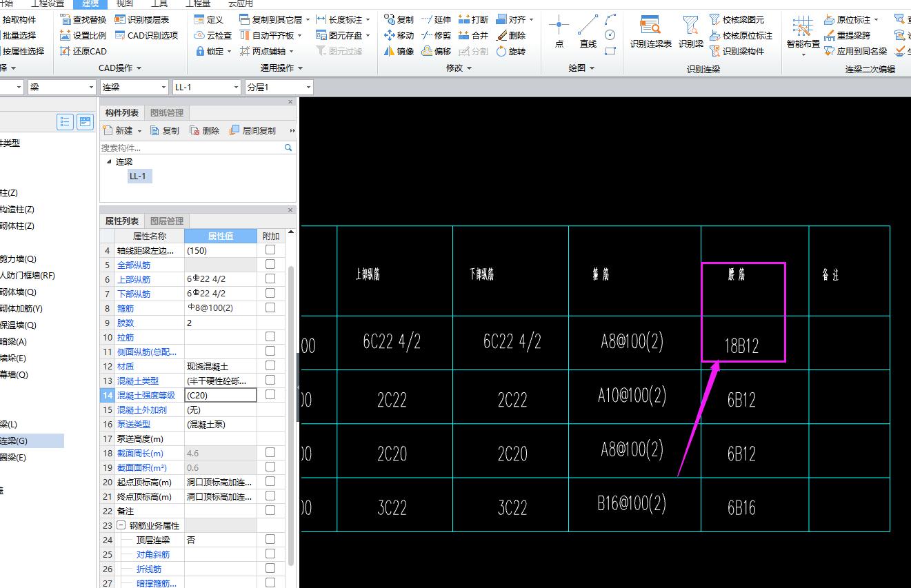Click the 打断 (Break) tool

point(473,19)
